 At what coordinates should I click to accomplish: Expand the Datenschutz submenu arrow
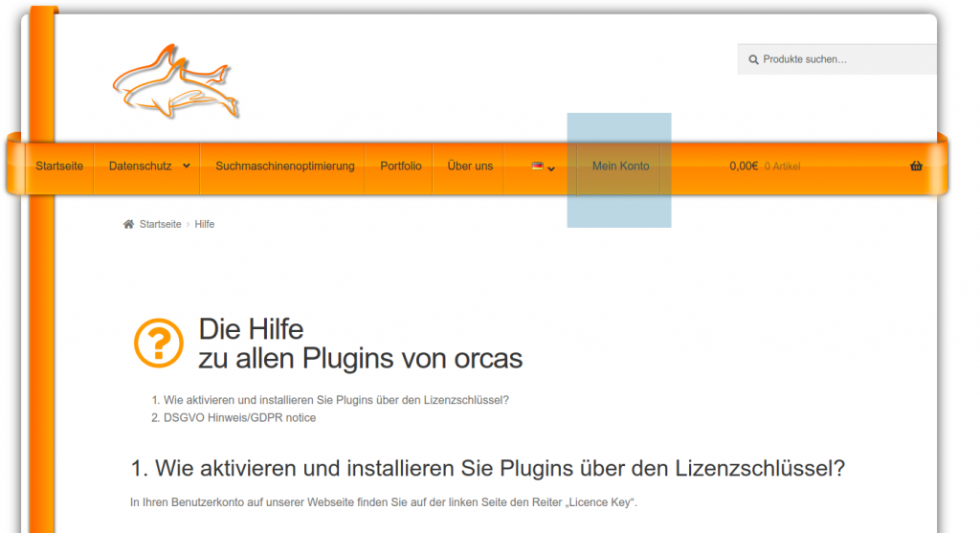187,166
